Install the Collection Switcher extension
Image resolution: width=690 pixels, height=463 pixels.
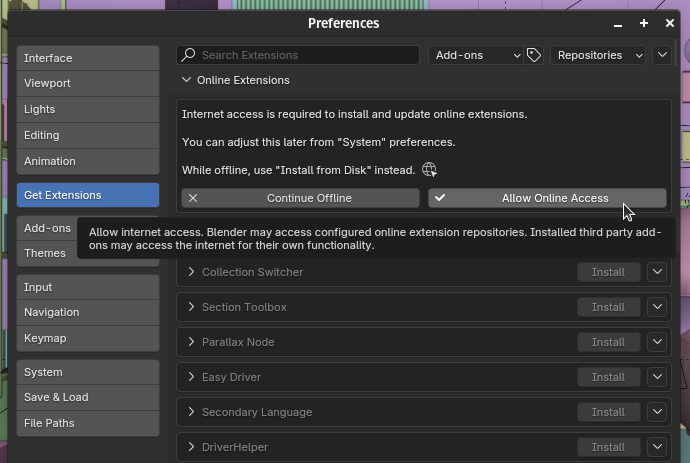pyautogui.click(x=608, y=272)
